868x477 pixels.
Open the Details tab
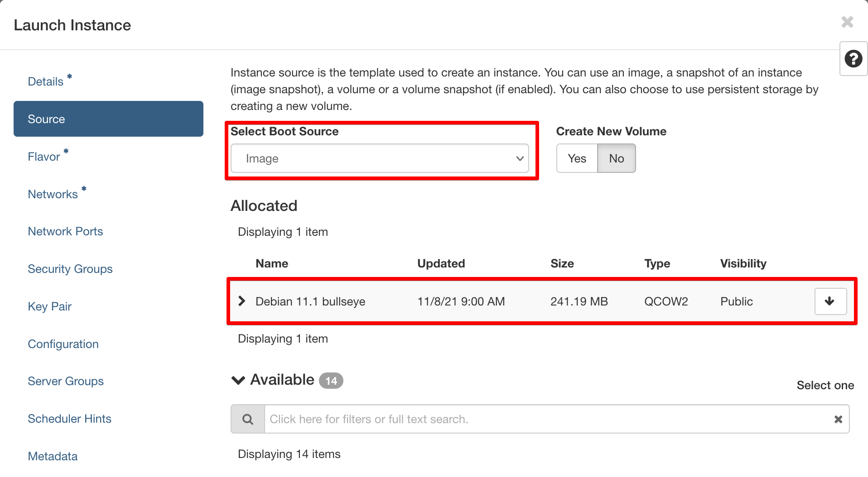point(46,81)
